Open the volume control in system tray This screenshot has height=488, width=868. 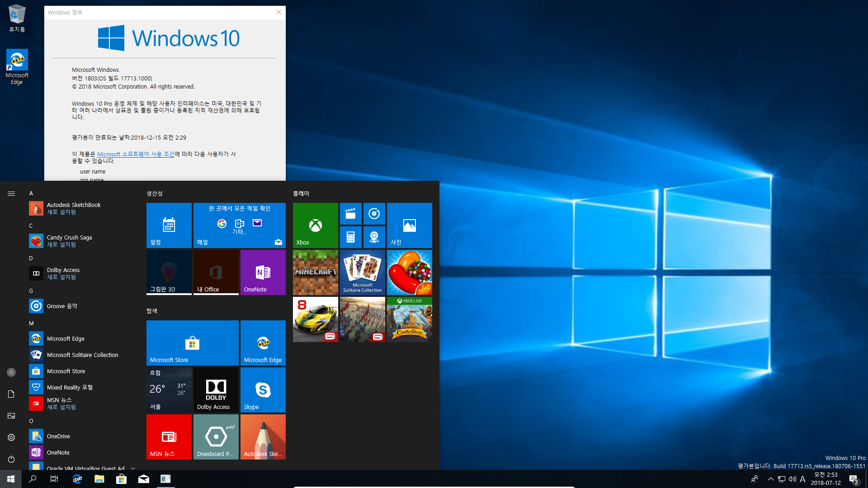click(x=792, y=479)
